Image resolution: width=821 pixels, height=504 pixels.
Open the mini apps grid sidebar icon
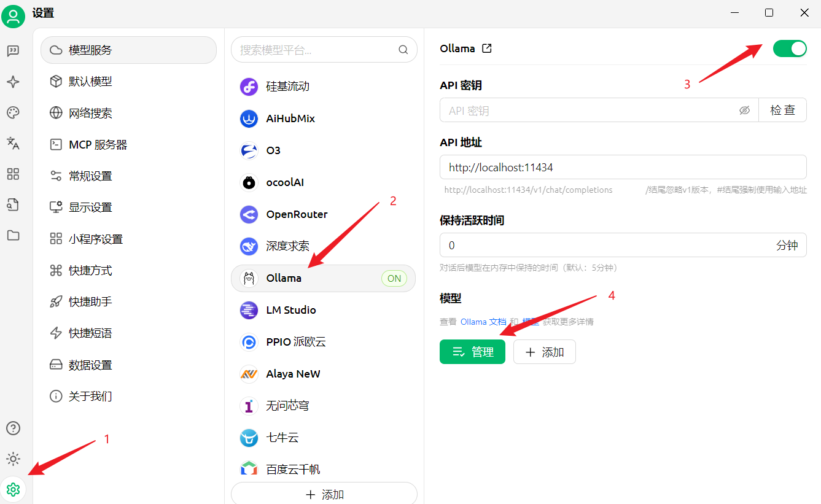click(13, 174)
